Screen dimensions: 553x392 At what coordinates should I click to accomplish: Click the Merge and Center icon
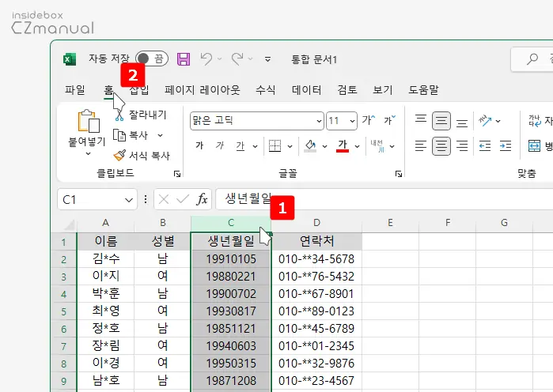point(534,145)
